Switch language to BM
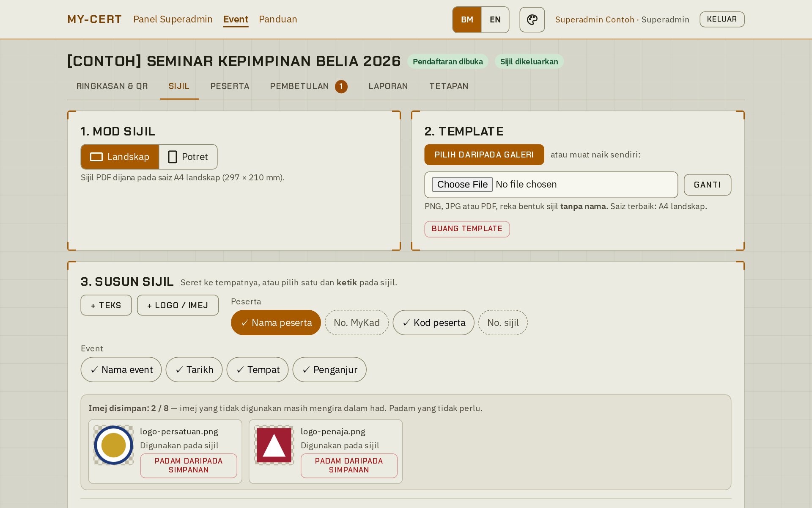Screen dimensions: 812x508 pos(467,19)
